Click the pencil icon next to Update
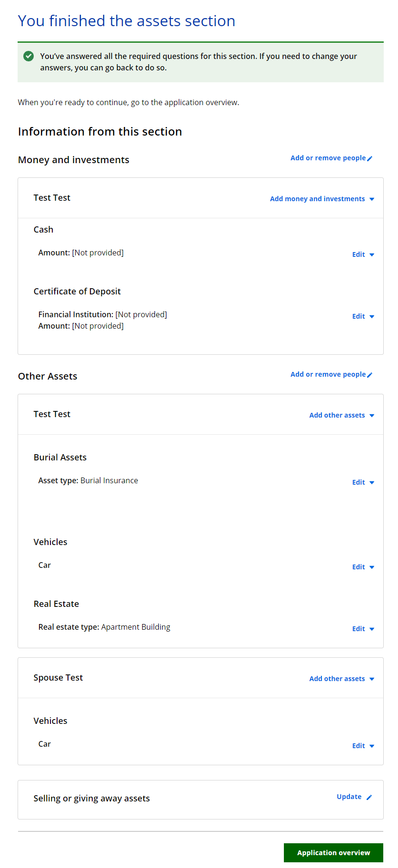 [x=369, y=797]
